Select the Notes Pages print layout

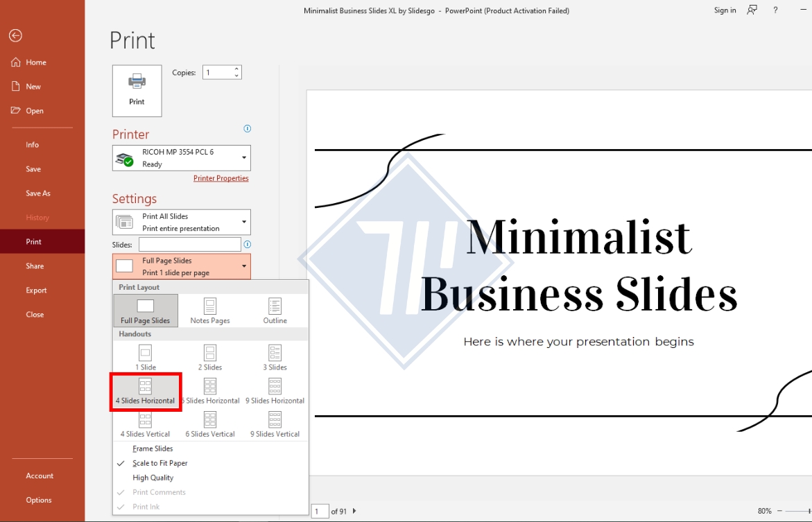tap(209, 311)
